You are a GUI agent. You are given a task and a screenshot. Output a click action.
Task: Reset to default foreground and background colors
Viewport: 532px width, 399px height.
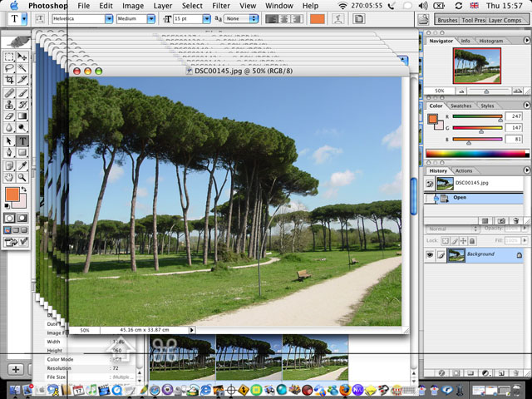7,206
